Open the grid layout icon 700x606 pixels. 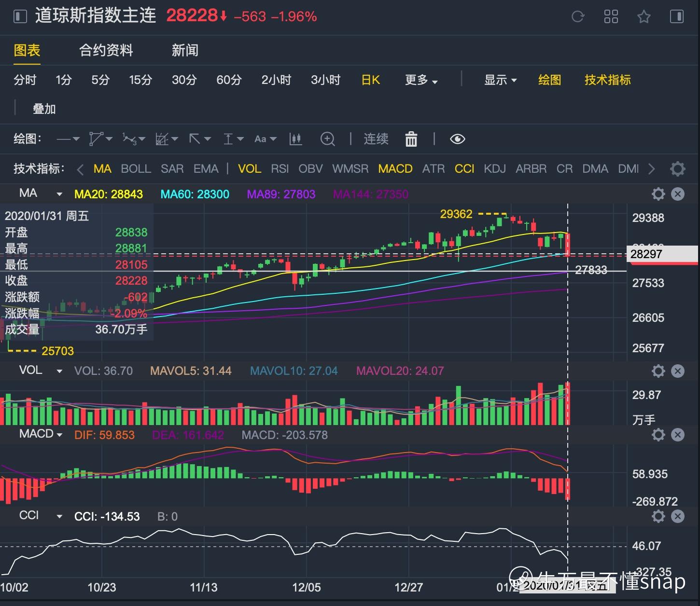[x=611, y=17]
